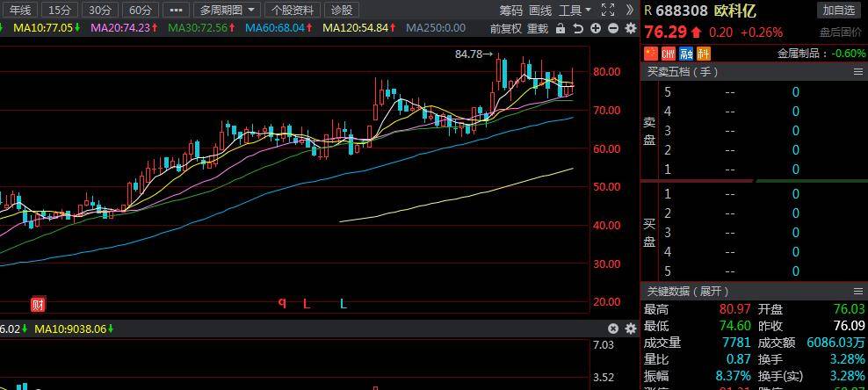Viewport: 868px width, 390px height.
Task: Open volume indicator settings gear
Action: tap(630, 329)
